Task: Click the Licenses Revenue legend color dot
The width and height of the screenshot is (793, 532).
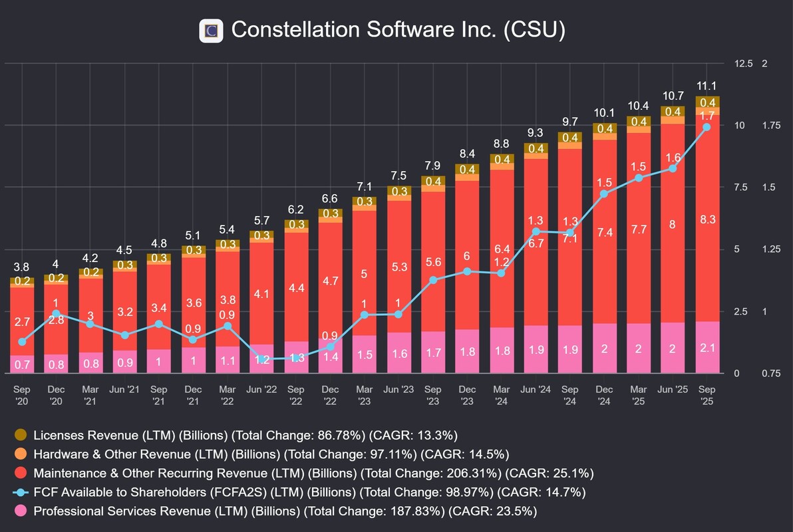Action: 21,435
